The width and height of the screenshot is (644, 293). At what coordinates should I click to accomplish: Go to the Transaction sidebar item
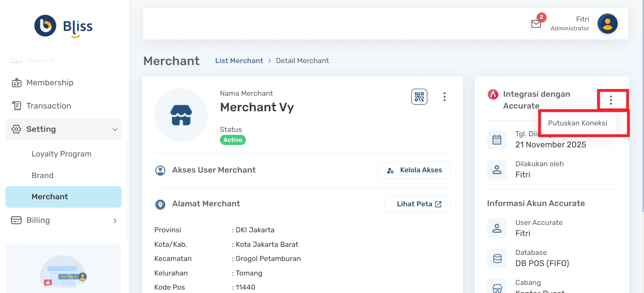tap(49, 106)
